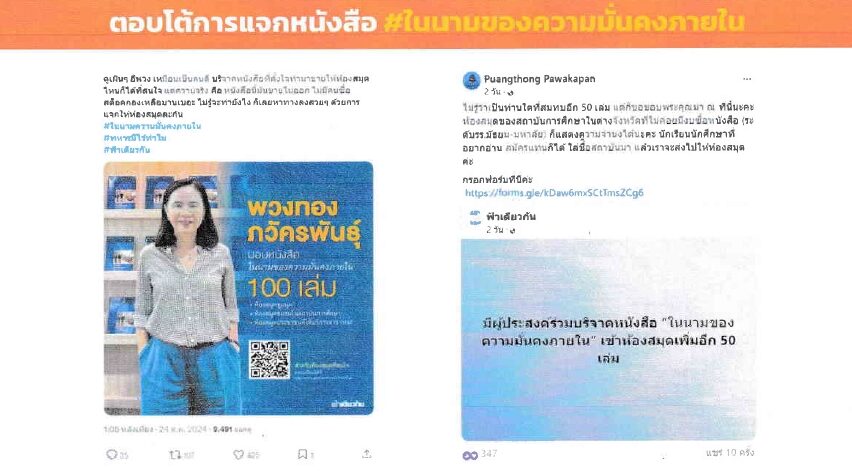
Task: Click the share count "แชร์ 10 ครั้ง"
Action: pyautogui.click(x=730, y=453)
